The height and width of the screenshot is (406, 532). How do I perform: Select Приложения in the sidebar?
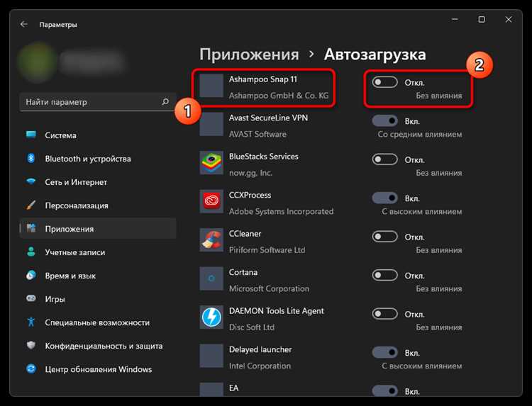98,229
